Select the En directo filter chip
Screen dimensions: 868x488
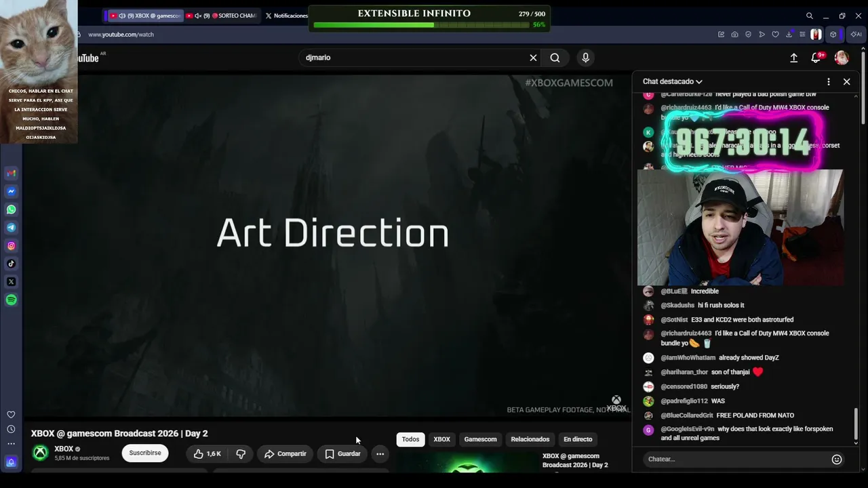578,439
